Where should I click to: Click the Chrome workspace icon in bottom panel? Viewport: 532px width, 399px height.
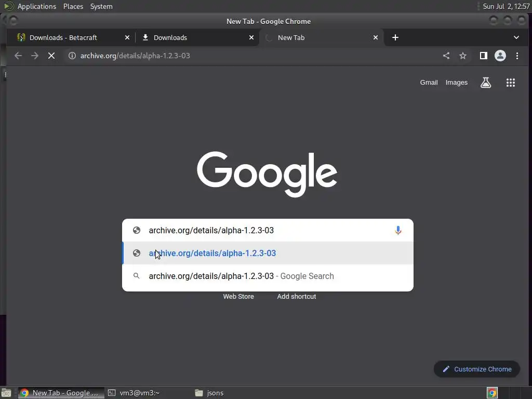(492, 393)
